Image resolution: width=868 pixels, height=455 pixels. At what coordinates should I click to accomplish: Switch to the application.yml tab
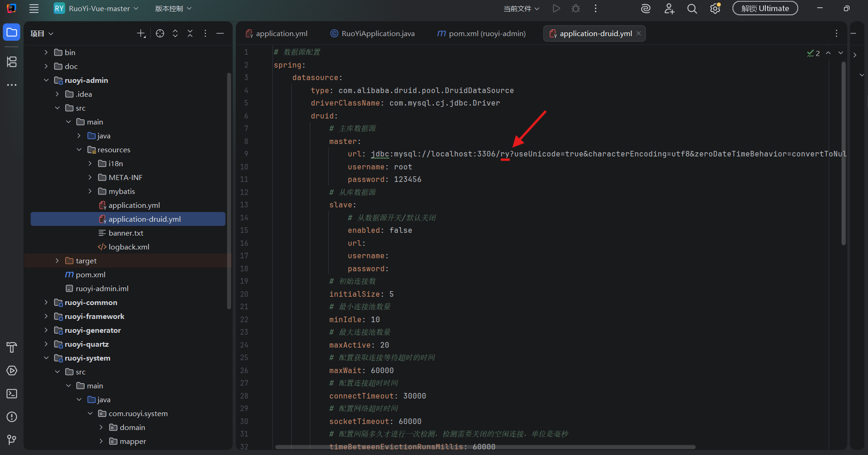coord(277,33)
